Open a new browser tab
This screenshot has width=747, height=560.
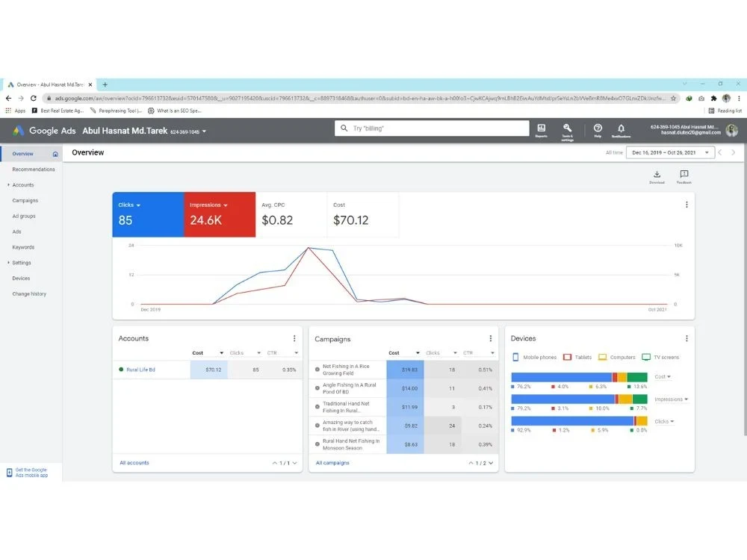(x=105, y=85)
